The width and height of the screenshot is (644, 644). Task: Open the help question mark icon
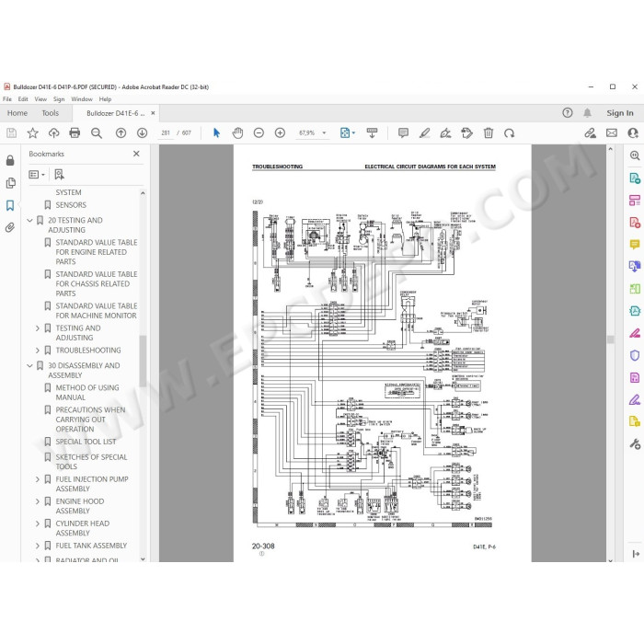pos(568,113)
